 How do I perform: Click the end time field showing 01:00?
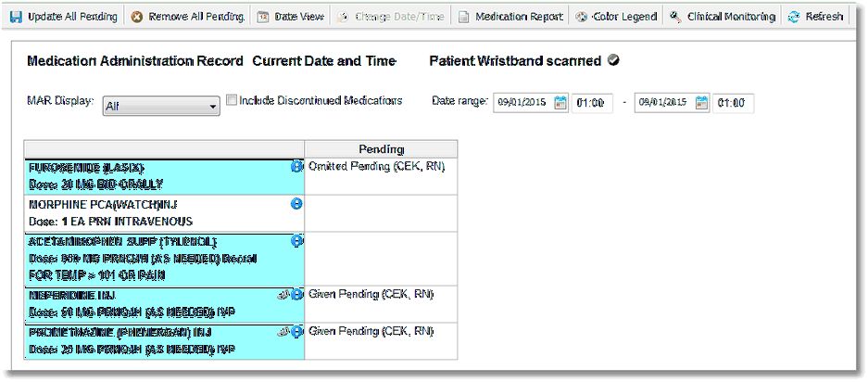coord(733,103)
